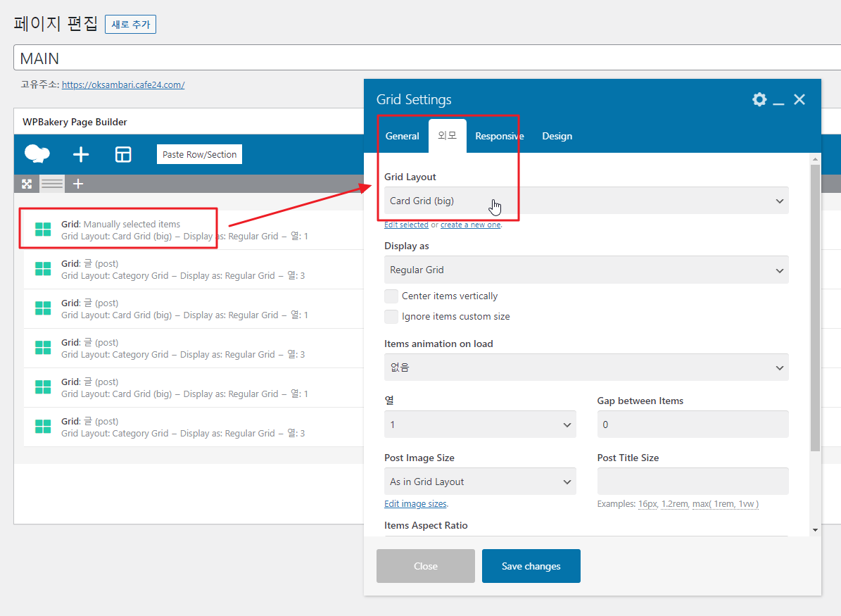Enable Ignore items custom size checkbox
This screenshot has width=841, height=616.
(x=391, y=317)
